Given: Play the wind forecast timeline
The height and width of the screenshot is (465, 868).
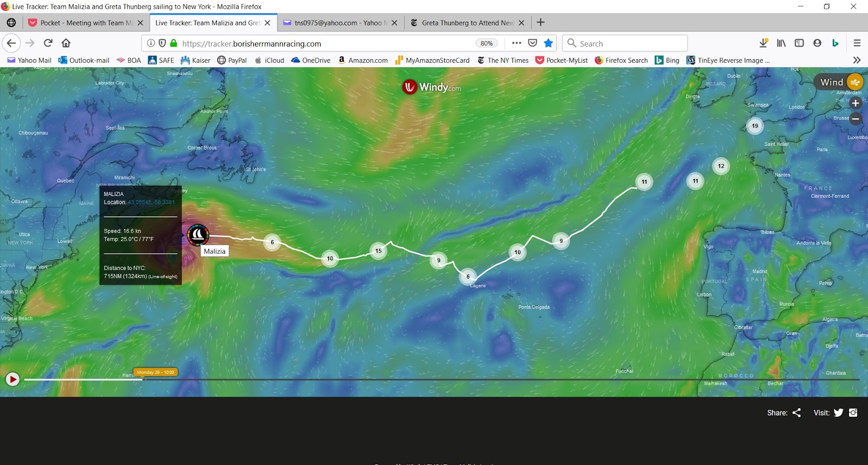Looking at the screenshot, I should pos(12,379).
